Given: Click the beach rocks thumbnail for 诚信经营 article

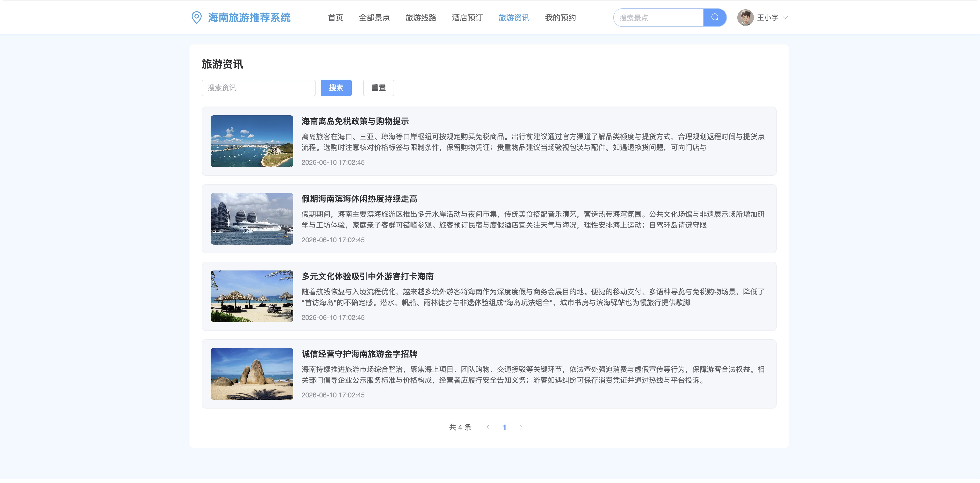Looking at the screenshot, I should [x=252, y=374].
